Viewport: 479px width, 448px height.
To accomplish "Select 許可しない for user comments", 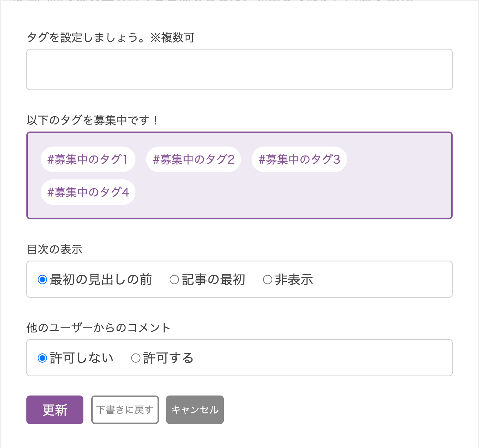I will (42, 358).
